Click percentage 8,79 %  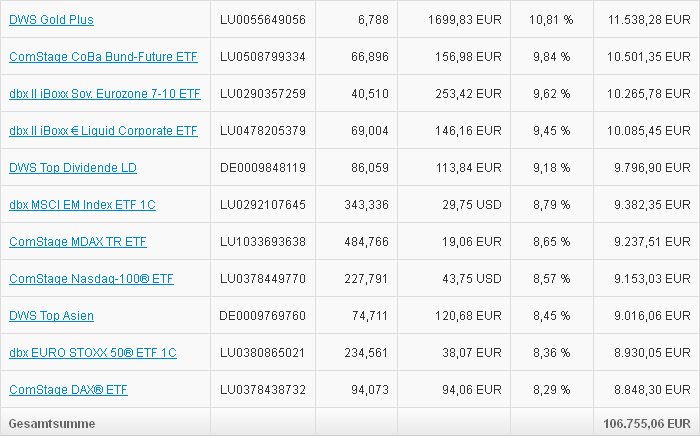[x=552, y=205]
